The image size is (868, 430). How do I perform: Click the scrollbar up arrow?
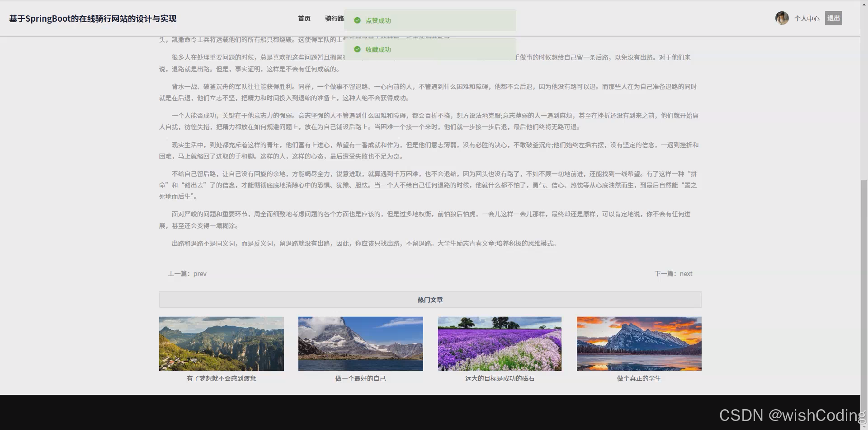(864, 4)
